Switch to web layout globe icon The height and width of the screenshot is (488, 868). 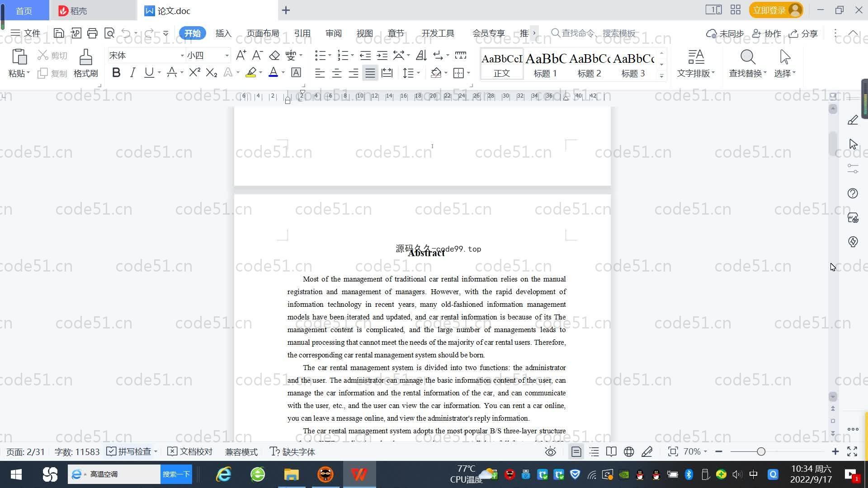tap(629, 452)
